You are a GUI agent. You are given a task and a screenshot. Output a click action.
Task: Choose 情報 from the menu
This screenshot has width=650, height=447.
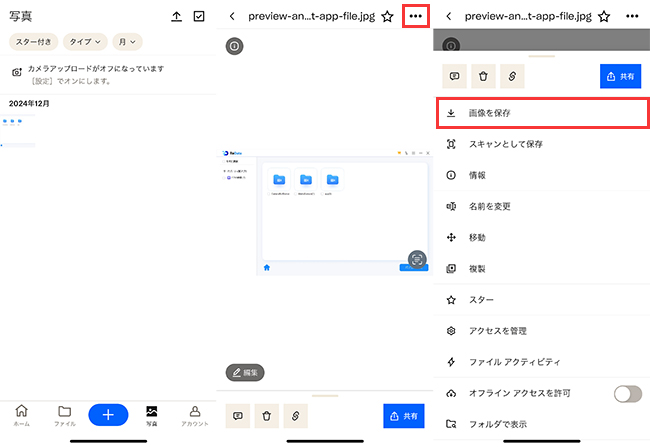[541, 175]
